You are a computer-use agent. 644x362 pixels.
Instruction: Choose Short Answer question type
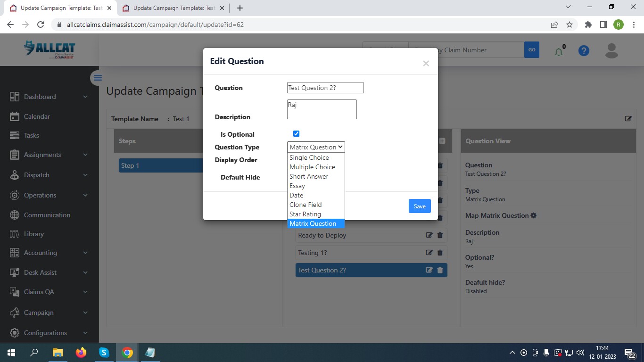316,176
